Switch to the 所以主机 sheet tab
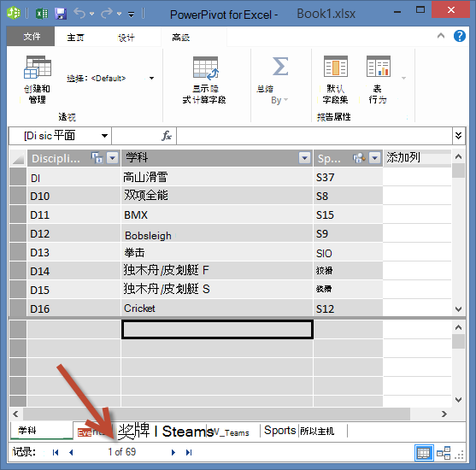Viewport: 476px width, 470px height. tap(323, 431)
